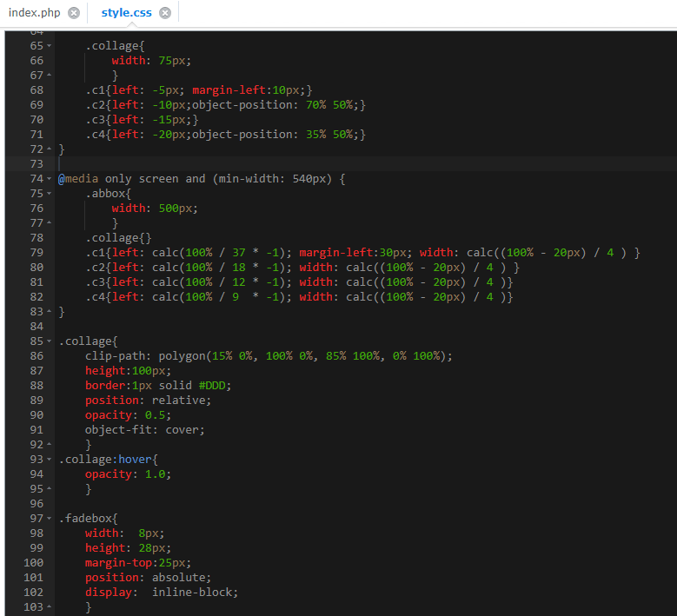Click the '.fadebox{' selector
677x616 pixels.
click(88, 518)
